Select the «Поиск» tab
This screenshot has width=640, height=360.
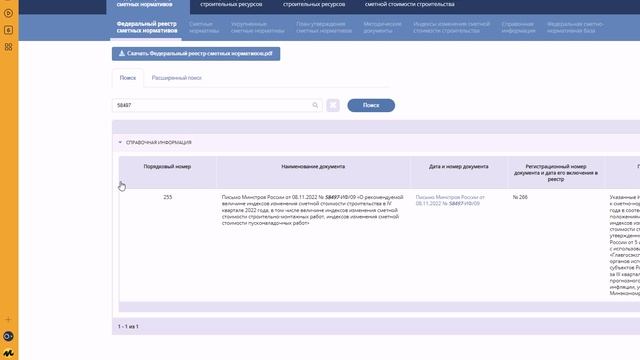point(128,78)
